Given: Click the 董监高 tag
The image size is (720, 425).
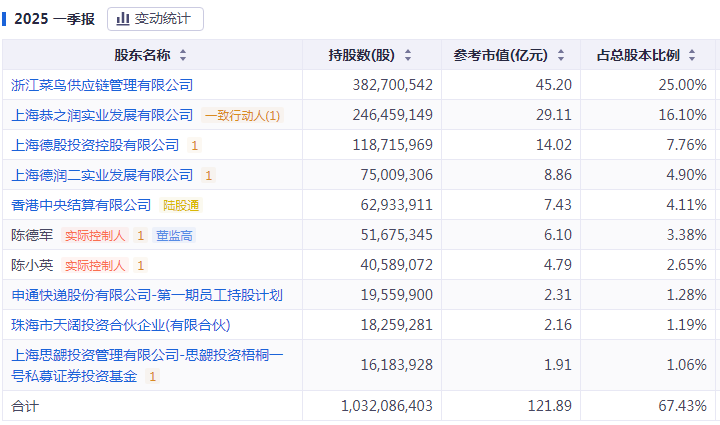Looking at the screenshot, I should click(x=174, y=235).
